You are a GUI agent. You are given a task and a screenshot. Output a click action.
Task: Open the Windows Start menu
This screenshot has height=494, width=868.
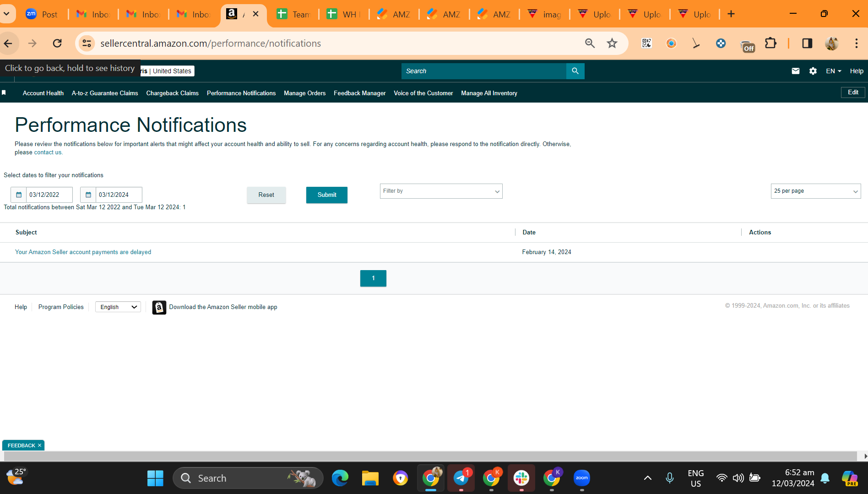coord(155,478)
